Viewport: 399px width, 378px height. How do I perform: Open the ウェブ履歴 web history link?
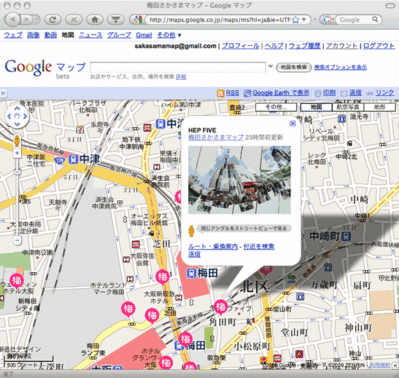[305, 46]
